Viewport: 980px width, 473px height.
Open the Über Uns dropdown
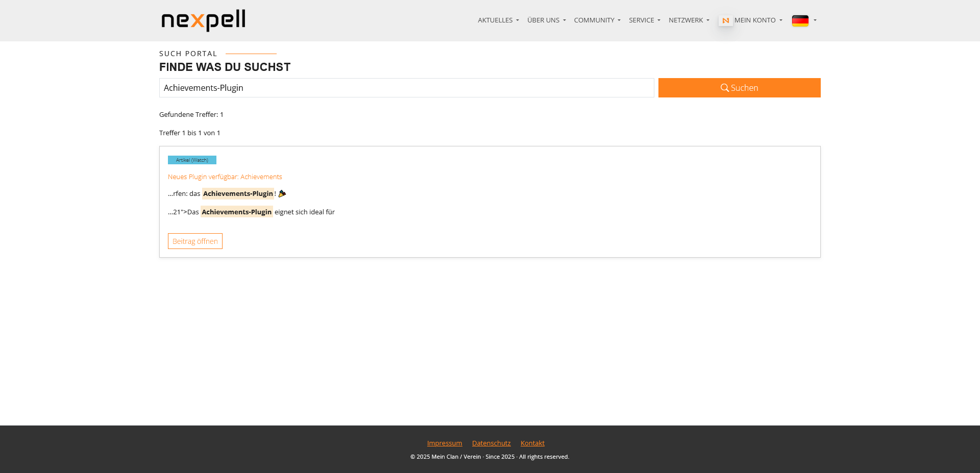point(546,20)
